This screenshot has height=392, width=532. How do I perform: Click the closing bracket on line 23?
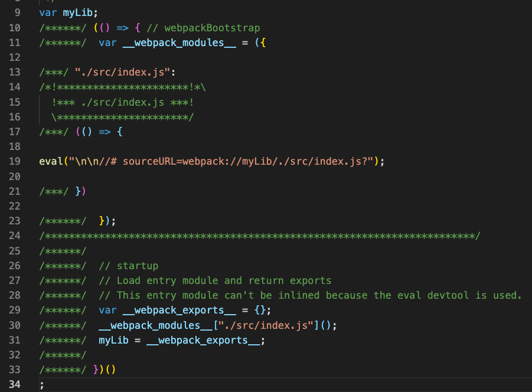tap(106, 221)
